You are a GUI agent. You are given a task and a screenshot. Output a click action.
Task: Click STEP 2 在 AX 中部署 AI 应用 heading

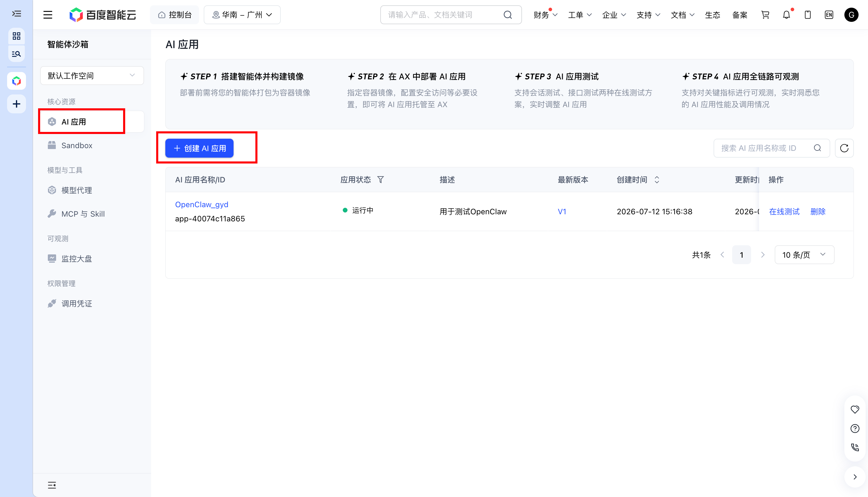coord(406,76)
